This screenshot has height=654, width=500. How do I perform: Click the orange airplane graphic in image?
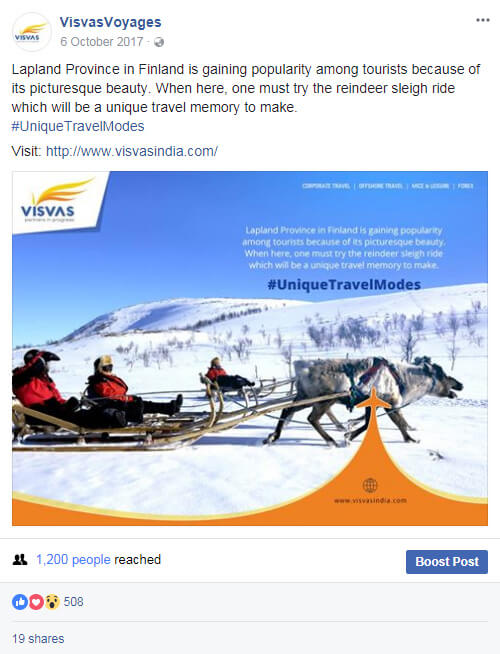click(x=373, y=401)
